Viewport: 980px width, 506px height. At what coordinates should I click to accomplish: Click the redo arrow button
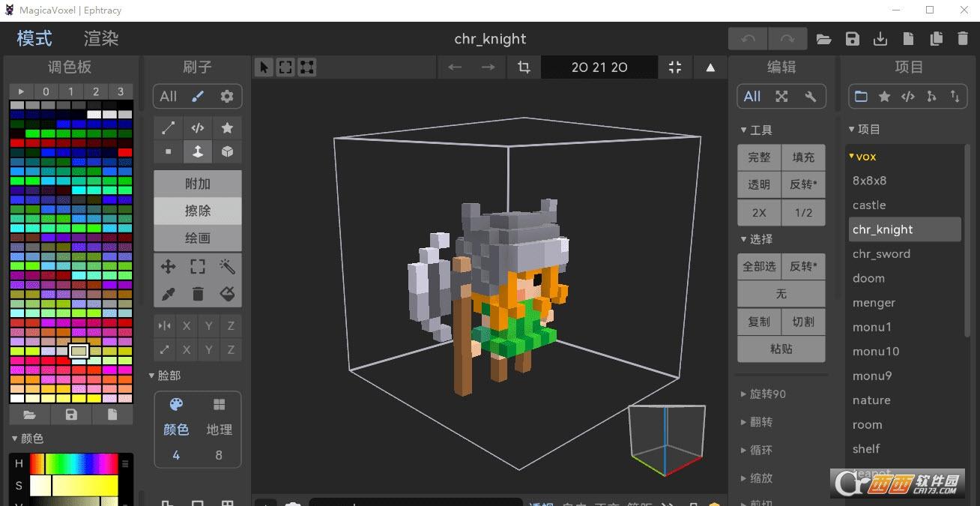tap(787, 39)
